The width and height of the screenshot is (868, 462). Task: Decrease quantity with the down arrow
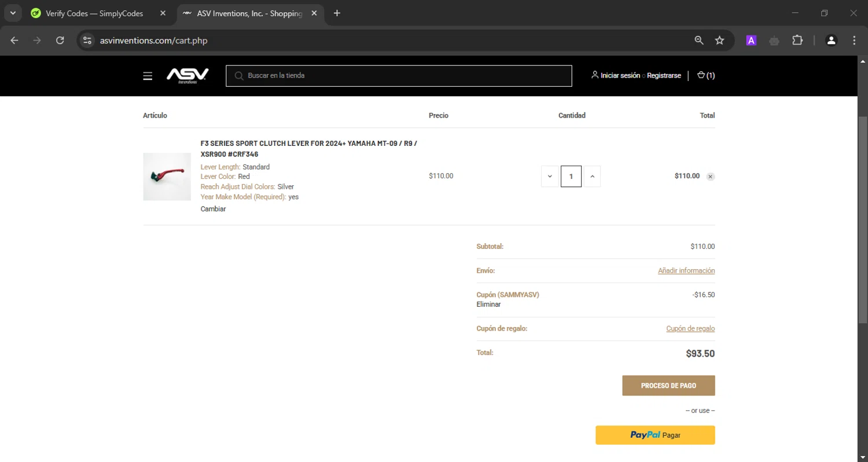pos(550,177)
